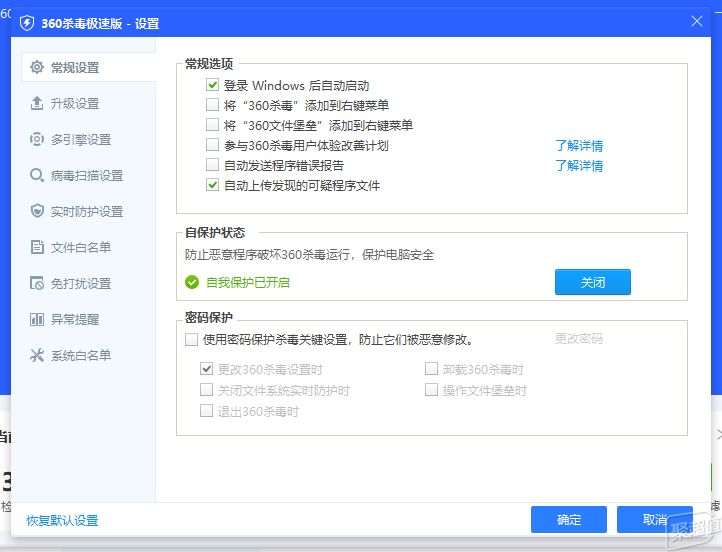
Task: Click the wrench icon for 系统白名单
Action: 37,355
